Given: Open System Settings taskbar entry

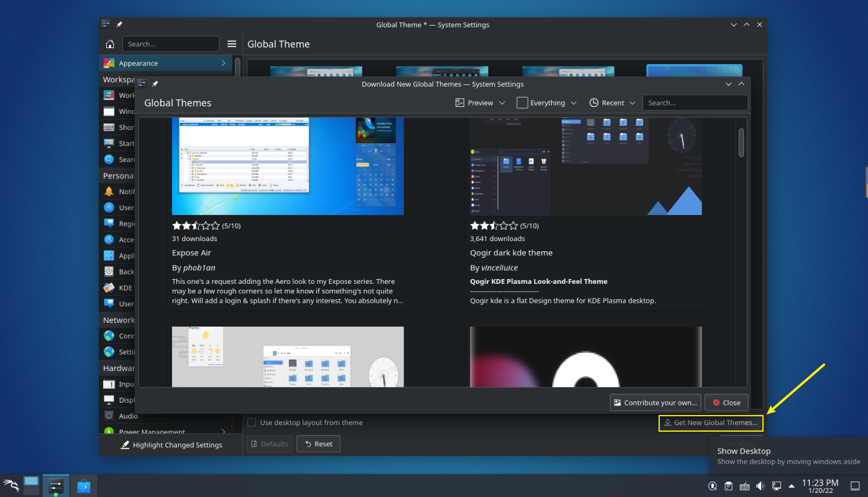Looking at the screenshot, I should pyautogui.click(x=56, y=486).
